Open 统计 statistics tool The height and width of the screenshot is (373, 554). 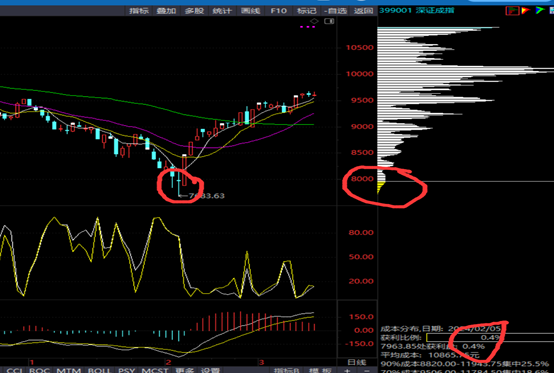[x=222, y=11]
